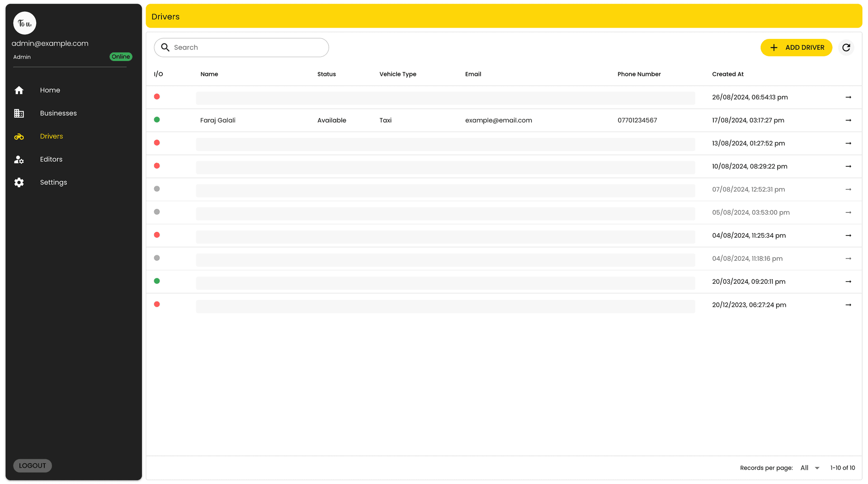868x484 pixels.
Task: Sort table by Created At column
Action: (727, 74)
